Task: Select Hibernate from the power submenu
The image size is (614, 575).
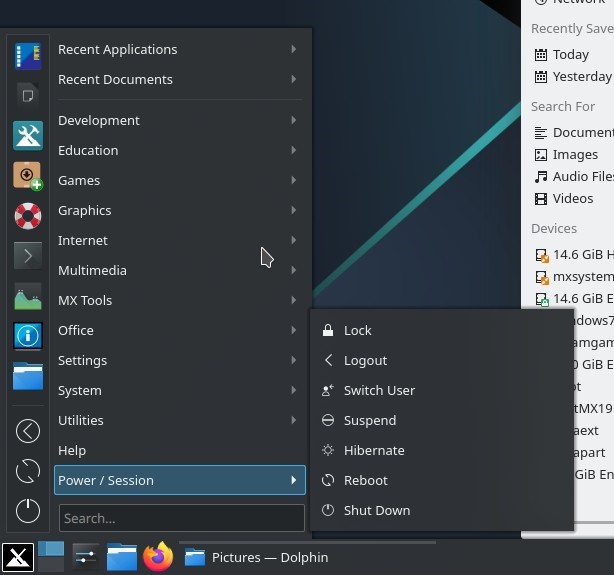Action: pos(374,450)
